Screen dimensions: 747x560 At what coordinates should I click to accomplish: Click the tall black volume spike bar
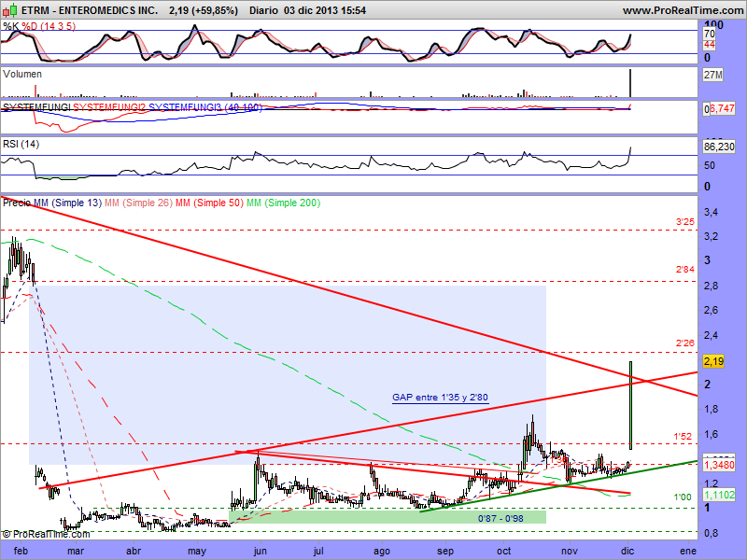[631, 83]
